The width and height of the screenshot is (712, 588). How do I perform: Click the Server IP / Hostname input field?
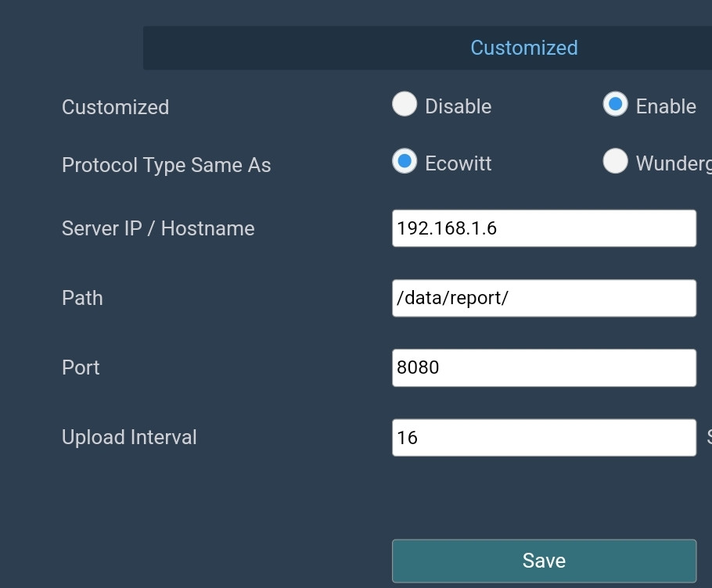pos(544,228)
